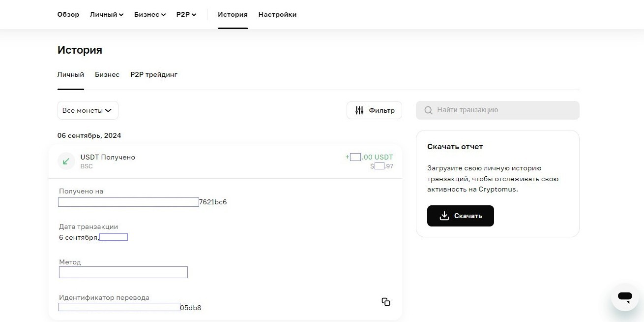The width and height of the screenshot is (644, 322).
Task: Click the dollar value ending .97
Action: [382, 166]
